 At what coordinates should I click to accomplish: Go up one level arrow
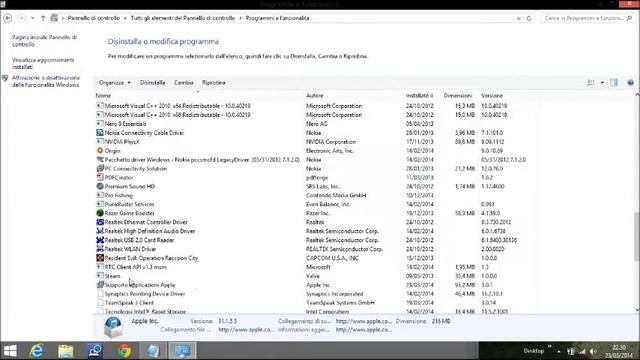pos(43,18)
